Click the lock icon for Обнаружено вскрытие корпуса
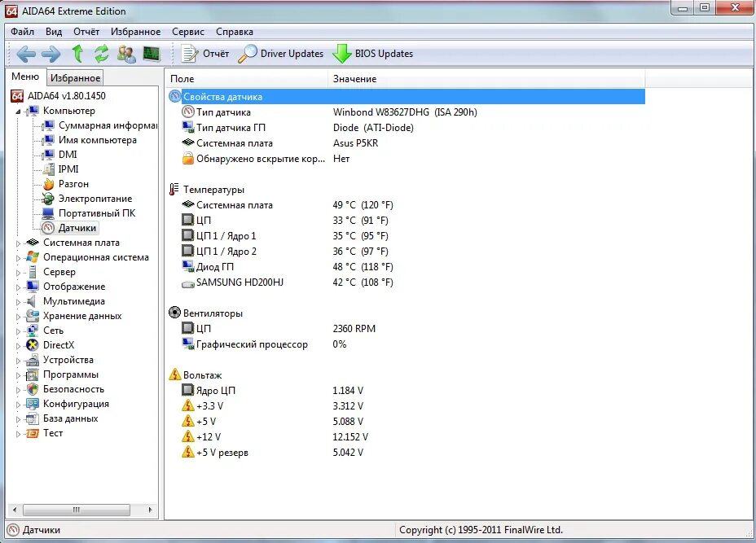This screenshot has width=756, height=543. click(187, 159)
